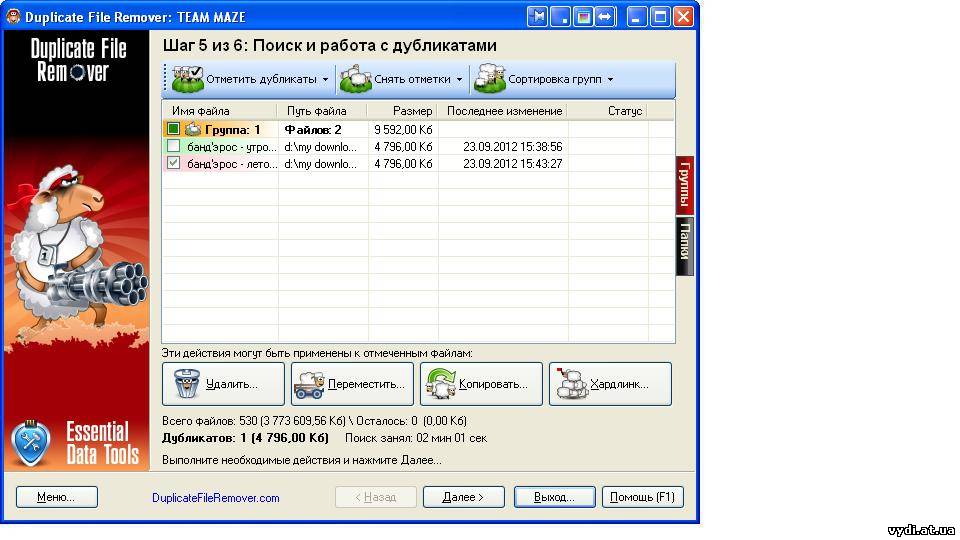The width and height of the screenshot is (960, 540).
Task: Click the sheep icon for Отметить дубликаты
Action: 187,79
